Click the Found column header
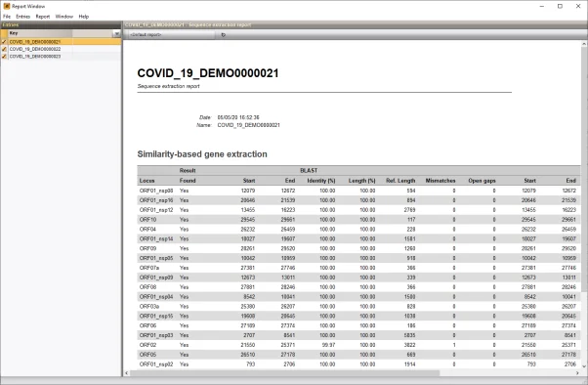This screenshot has width=588, height=385. point(188,181)
